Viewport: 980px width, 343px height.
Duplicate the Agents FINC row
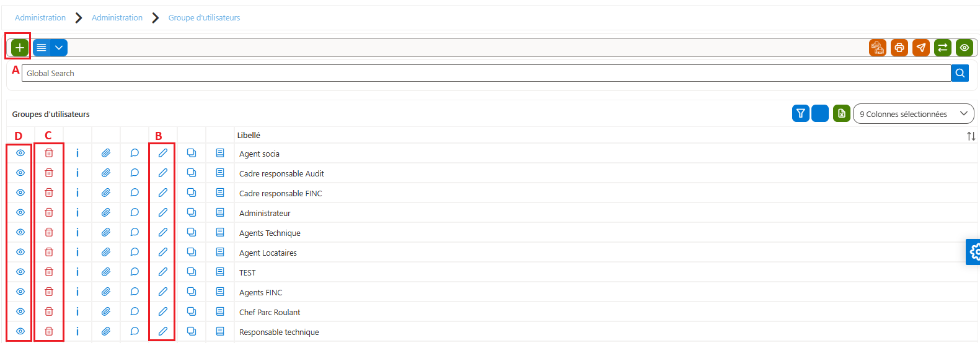[192, 292]
